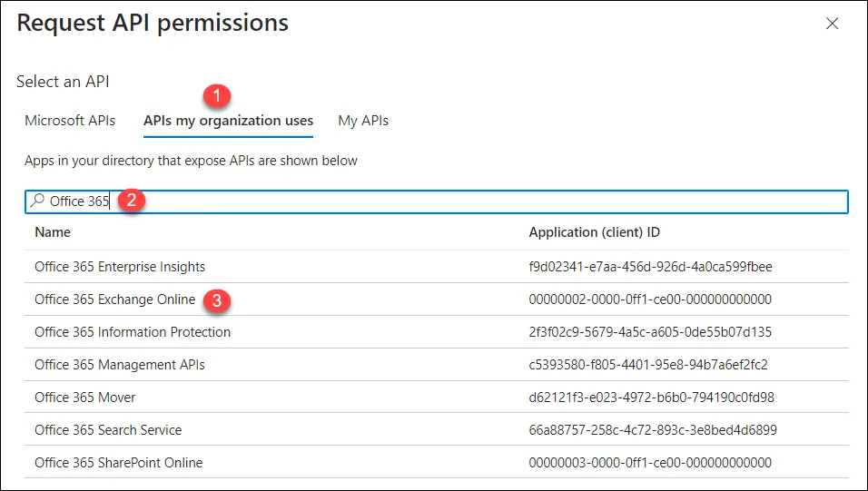Click client ID 00000002-0000-0ff1-ce00-000000000000
The width and height of the screenshot is (868, 491).
tap(650, 300)
